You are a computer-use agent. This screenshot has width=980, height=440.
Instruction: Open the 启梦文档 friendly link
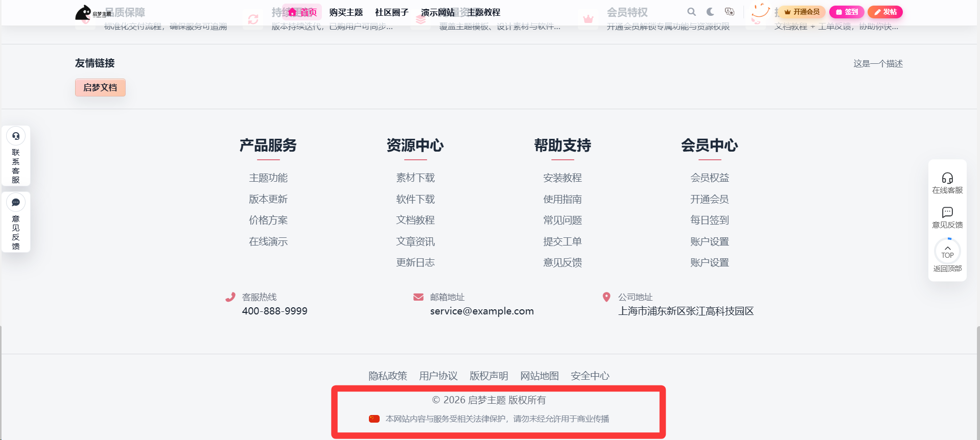100,87
